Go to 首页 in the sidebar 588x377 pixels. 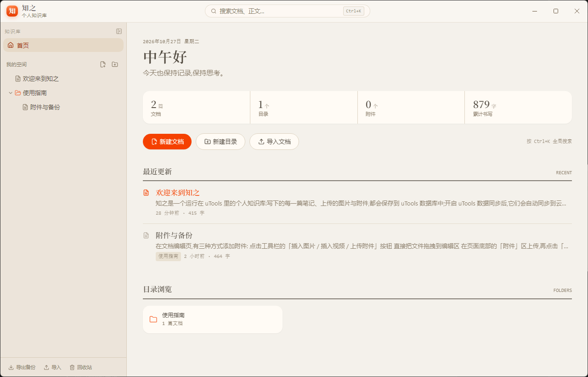click(63, 45)
